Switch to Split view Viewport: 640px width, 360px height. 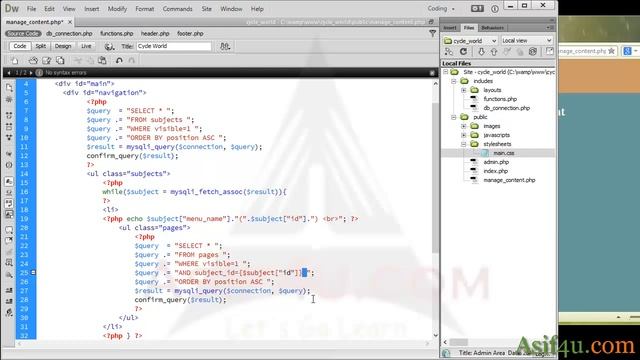click(40, 46)
